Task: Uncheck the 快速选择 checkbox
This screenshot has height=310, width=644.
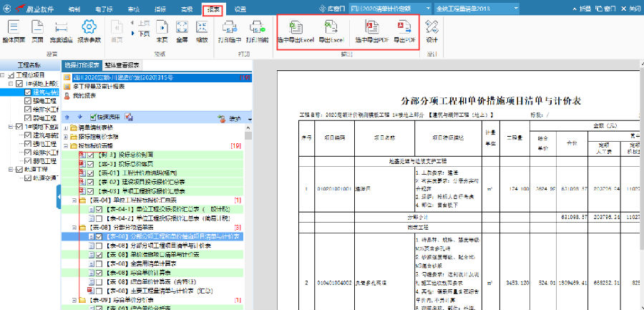Action: click(x=92, y=116)
